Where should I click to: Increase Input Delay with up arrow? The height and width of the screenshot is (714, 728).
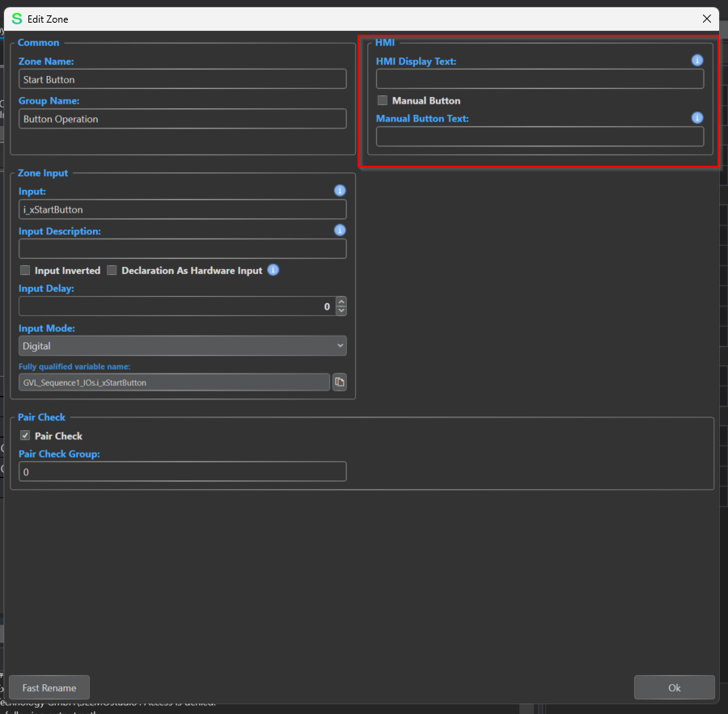341,302
